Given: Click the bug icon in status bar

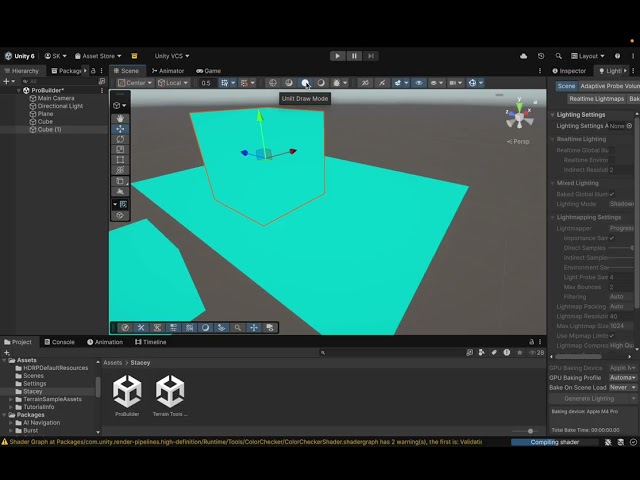Looking at the screenshot, I should pos(608,442).
